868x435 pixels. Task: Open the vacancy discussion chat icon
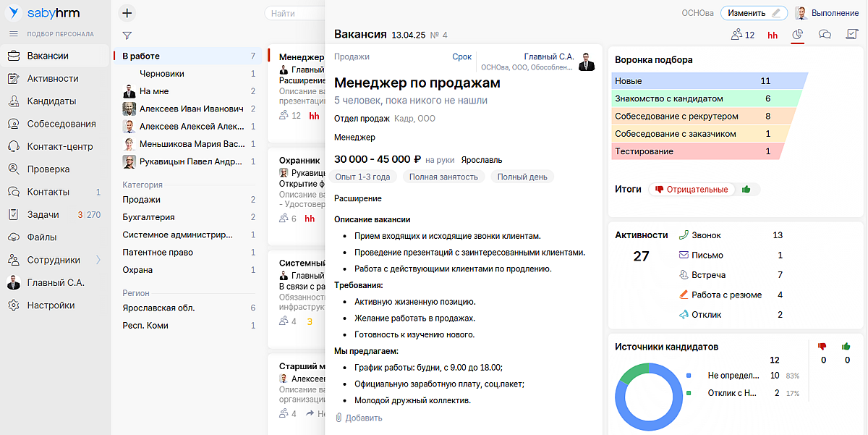click(825, 35)
